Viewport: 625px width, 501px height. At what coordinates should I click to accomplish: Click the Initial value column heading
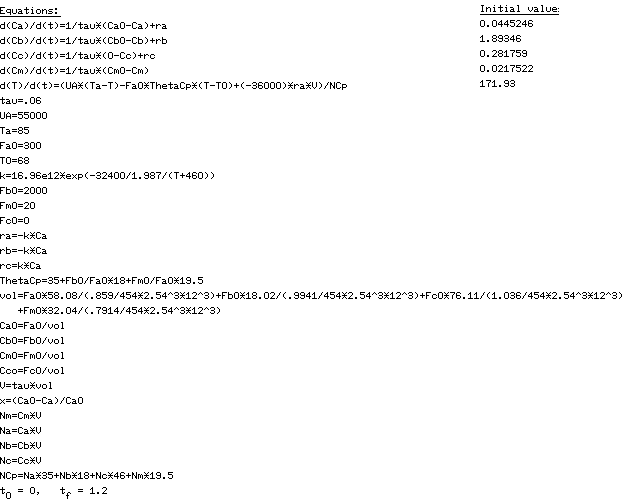(519, 9)
